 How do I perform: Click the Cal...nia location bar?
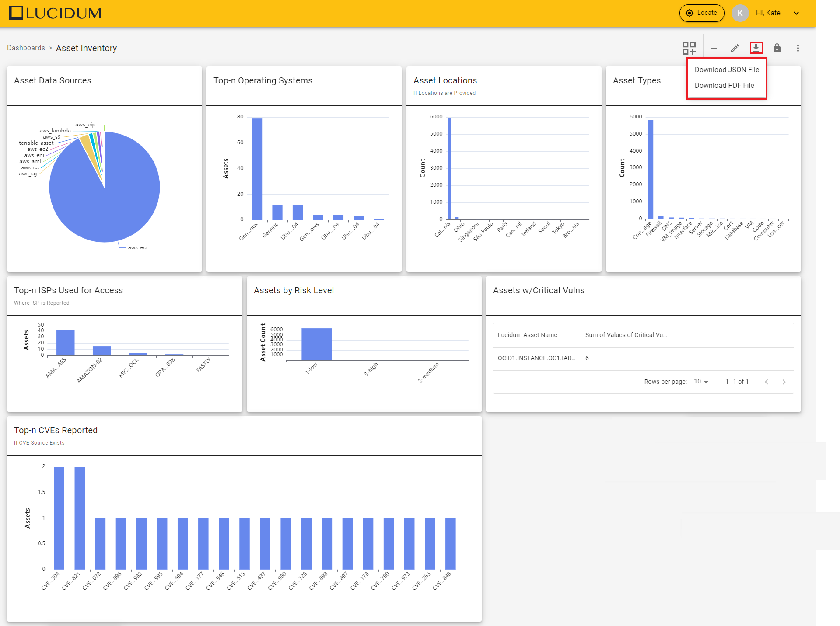(x=450, y=168)
